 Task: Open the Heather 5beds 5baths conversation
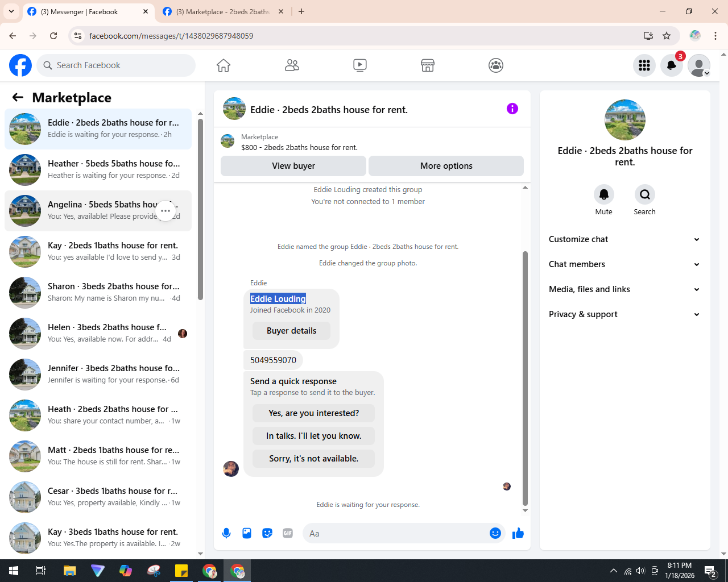tap(98, 170)
